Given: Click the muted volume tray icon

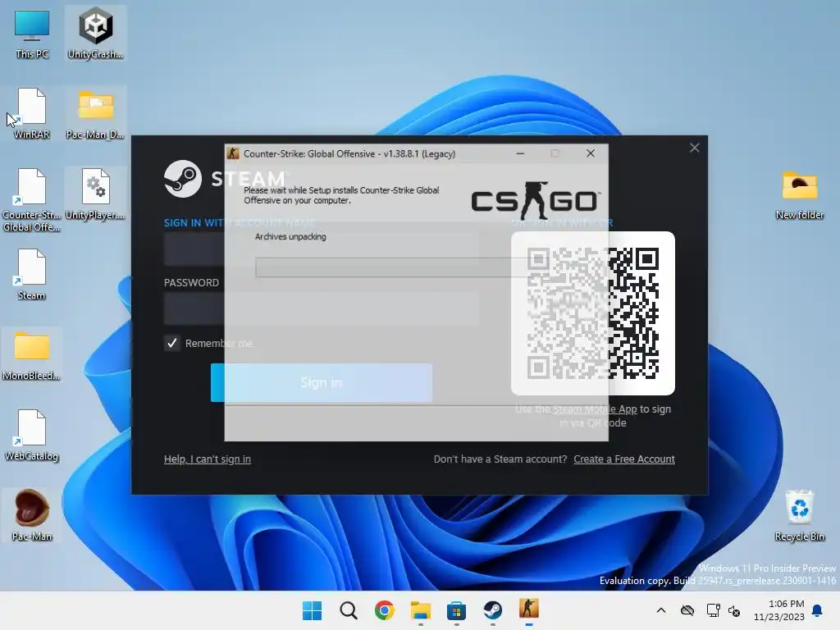Looking at the screenshot, I should pos(734,610).
